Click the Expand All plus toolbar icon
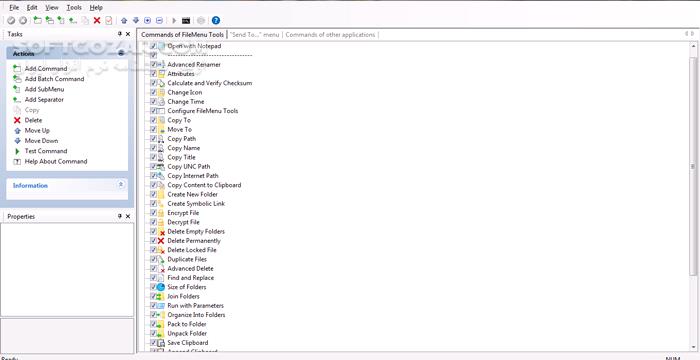This screenshot has height=360, width=700. coord(148,21)
